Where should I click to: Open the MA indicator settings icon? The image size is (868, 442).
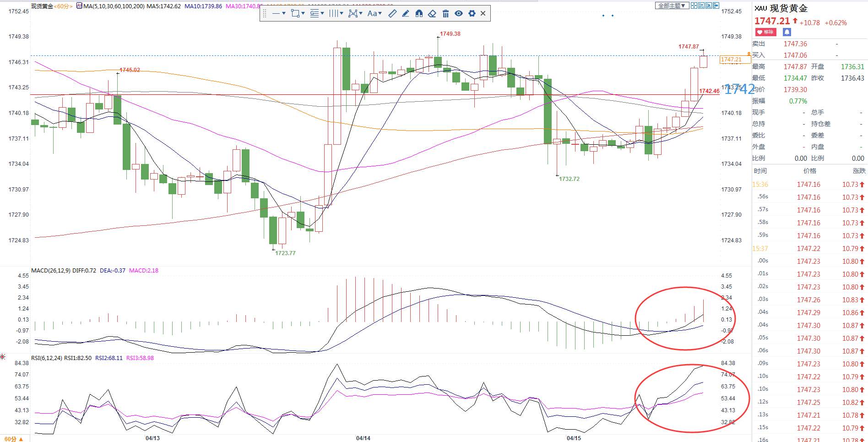[x=80, y=6]
